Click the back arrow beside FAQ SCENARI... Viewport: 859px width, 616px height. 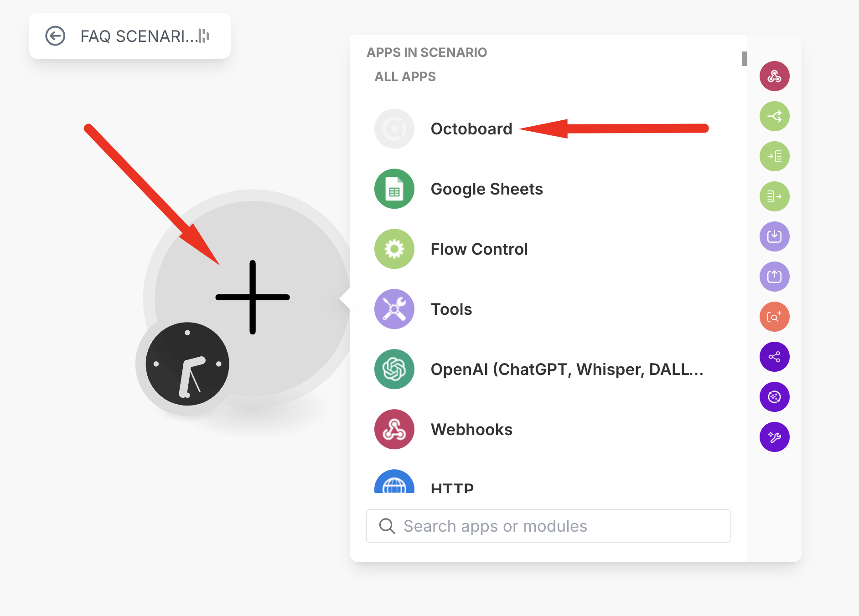click(55, 36)
